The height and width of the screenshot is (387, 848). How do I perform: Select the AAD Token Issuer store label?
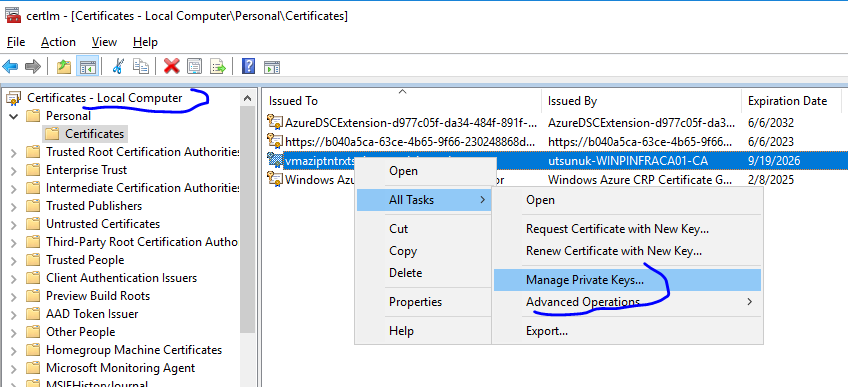pyautogui.click(x=92, y=314)
